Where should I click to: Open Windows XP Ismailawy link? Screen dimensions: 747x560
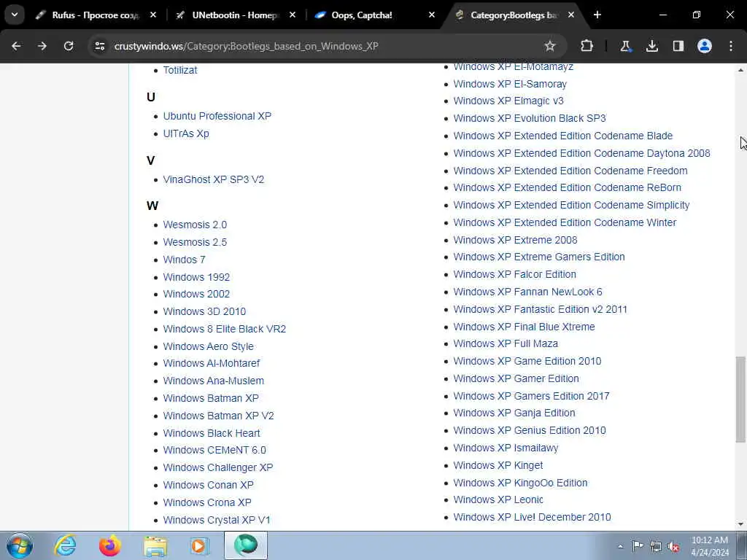pyautogui.click(x=506, y=448)
